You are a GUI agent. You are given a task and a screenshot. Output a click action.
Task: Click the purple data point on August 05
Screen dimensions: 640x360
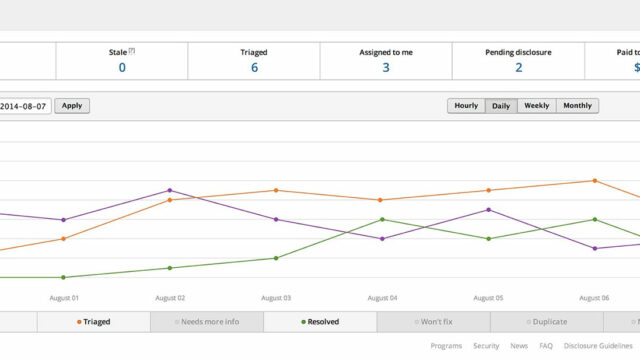(x=489, y=210)
